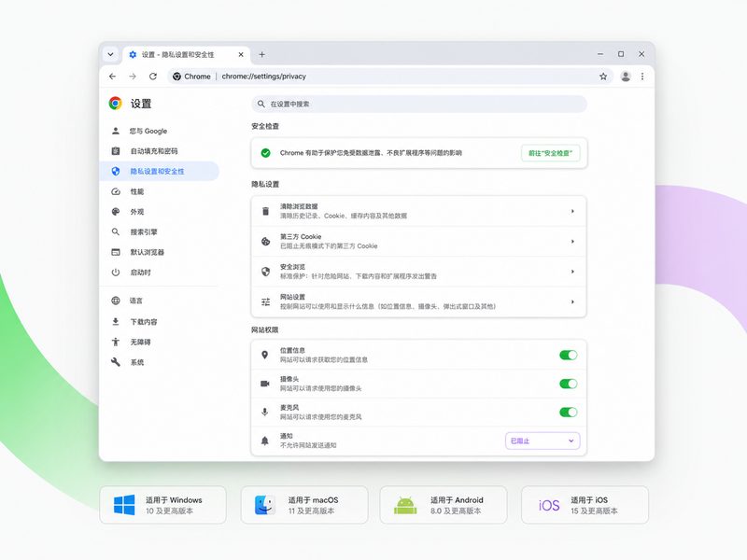Image resolution: width=747 pixels, height=560 pixels.
Task: Open 您与 Google in the sidebar
Action: coord(160,131)
